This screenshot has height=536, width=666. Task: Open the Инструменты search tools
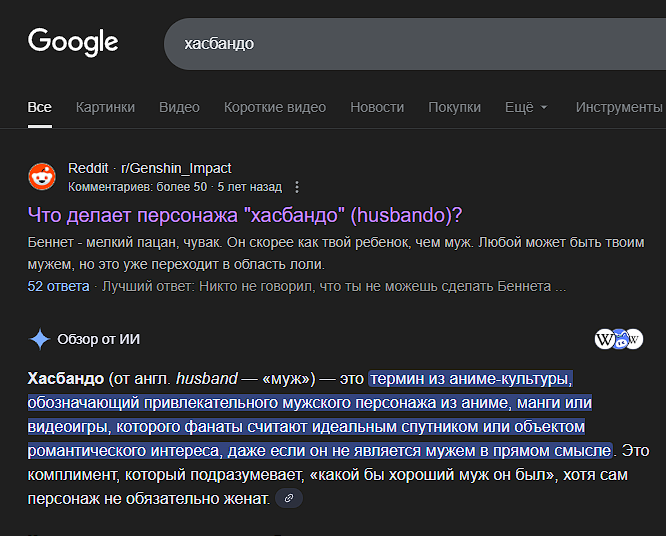click(619, 107)
